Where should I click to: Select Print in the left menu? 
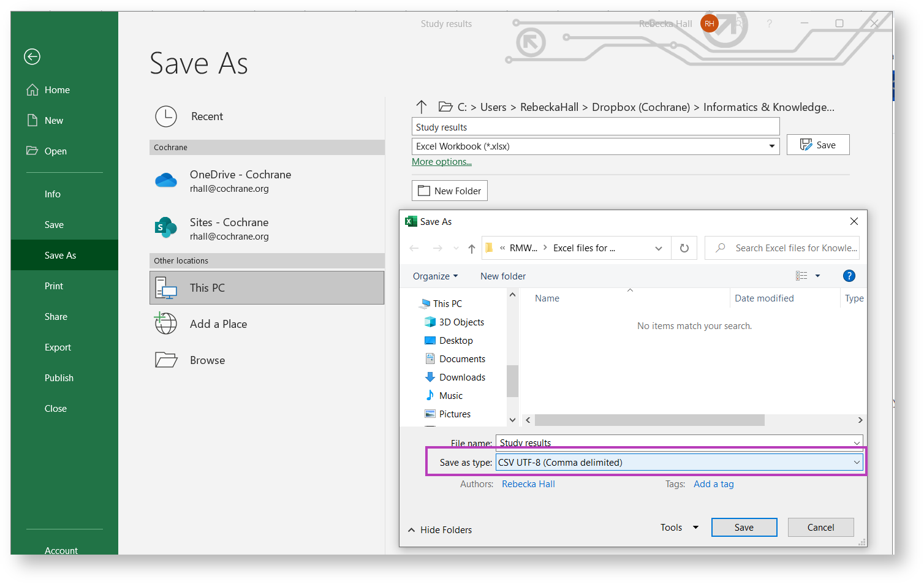pos(54,286)
